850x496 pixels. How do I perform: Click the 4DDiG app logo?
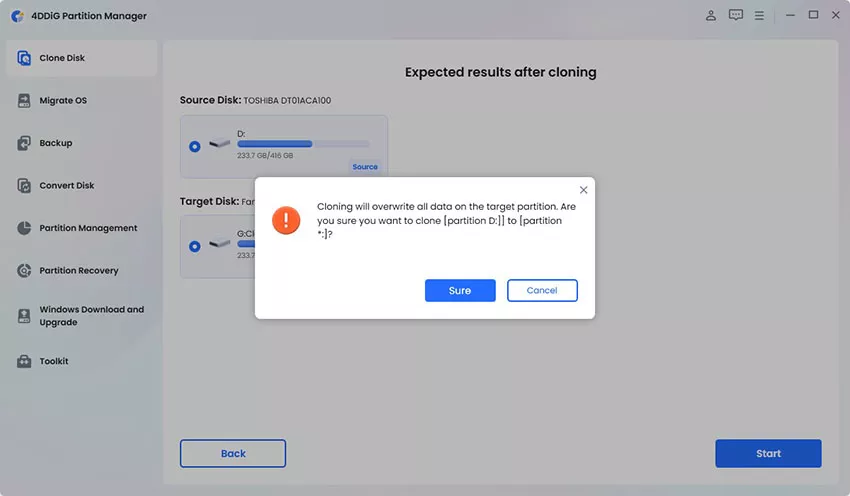pyautogui.click(x=17, y=16)
